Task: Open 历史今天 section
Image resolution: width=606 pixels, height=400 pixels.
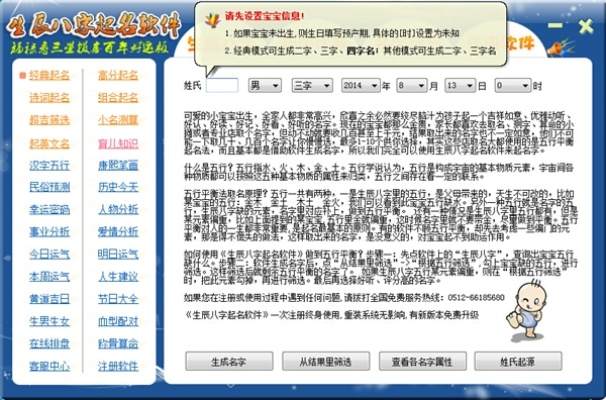Action: click(118, 187)
